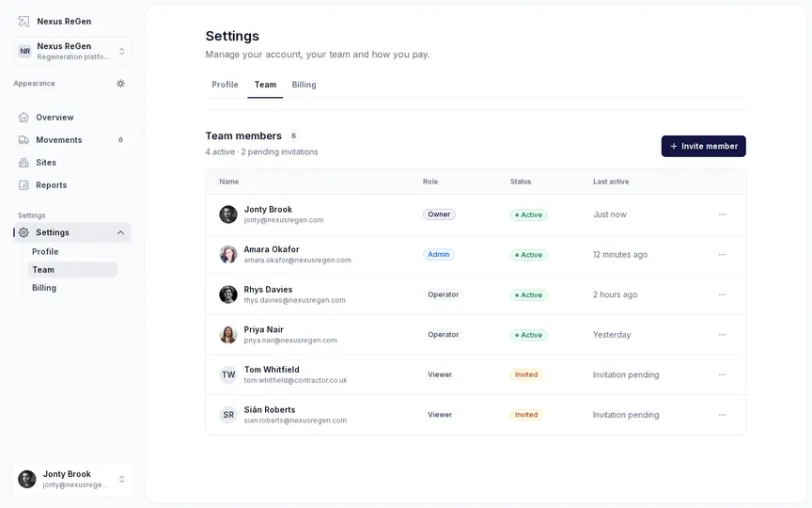Click the tom.whitfield@contractor.co.uk email
Viewport: 812px width, 508px height.
coord(296,380)
